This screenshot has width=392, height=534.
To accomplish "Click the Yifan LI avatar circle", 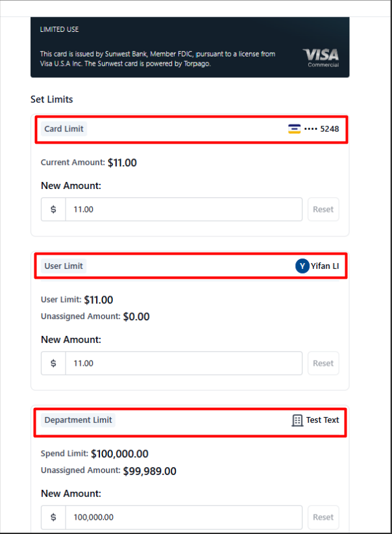I will point(302,266).
